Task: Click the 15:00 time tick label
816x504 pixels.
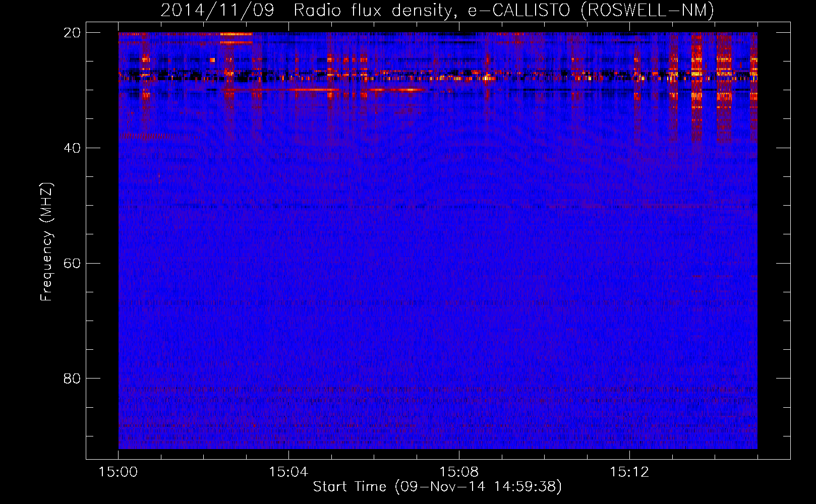Action: 118,472
